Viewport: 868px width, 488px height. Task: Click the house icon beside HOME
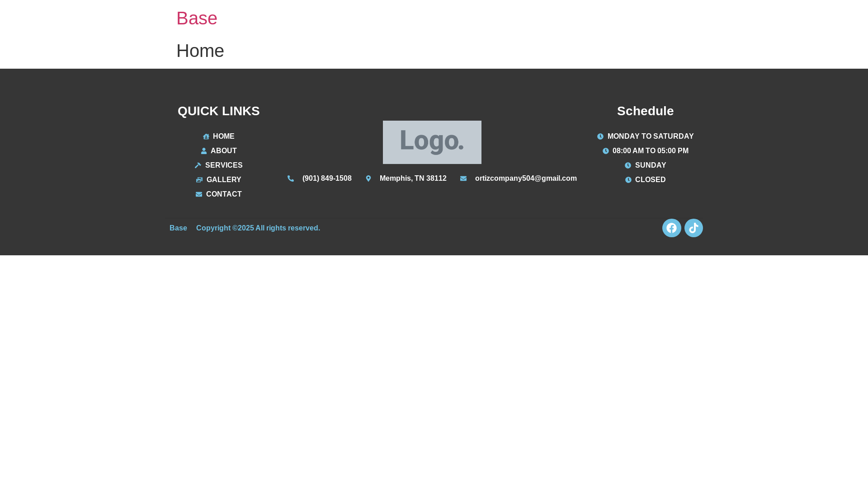206,136
